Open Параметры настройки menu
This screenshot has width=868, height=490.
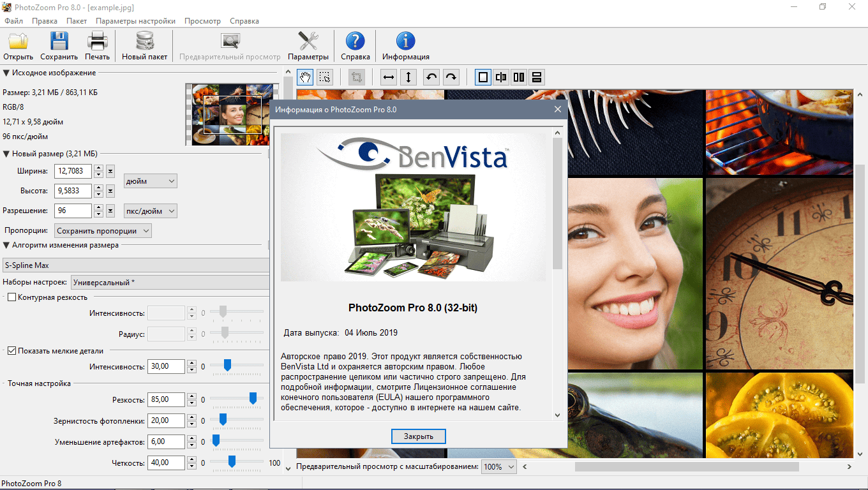[x=135, y=21]
